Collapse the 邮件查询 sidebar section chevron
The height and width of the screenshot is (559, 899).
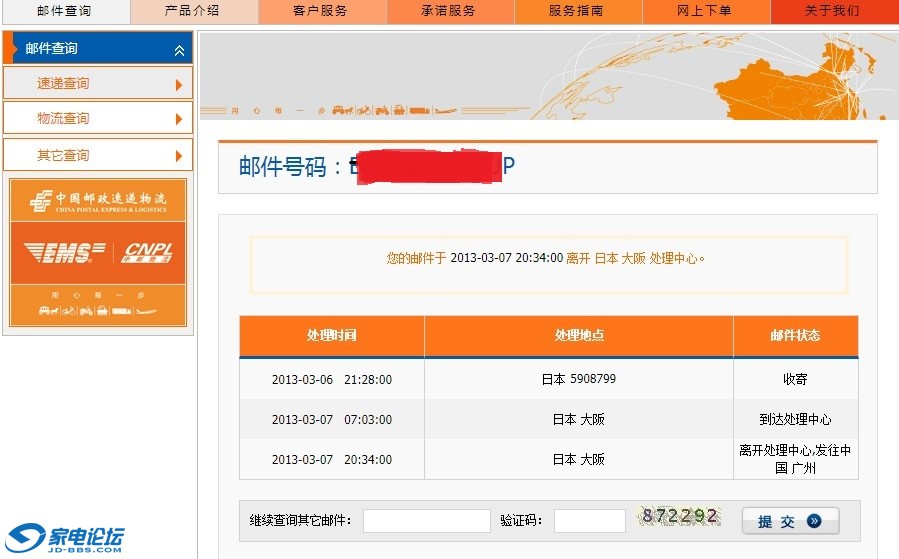coord(179,49)
